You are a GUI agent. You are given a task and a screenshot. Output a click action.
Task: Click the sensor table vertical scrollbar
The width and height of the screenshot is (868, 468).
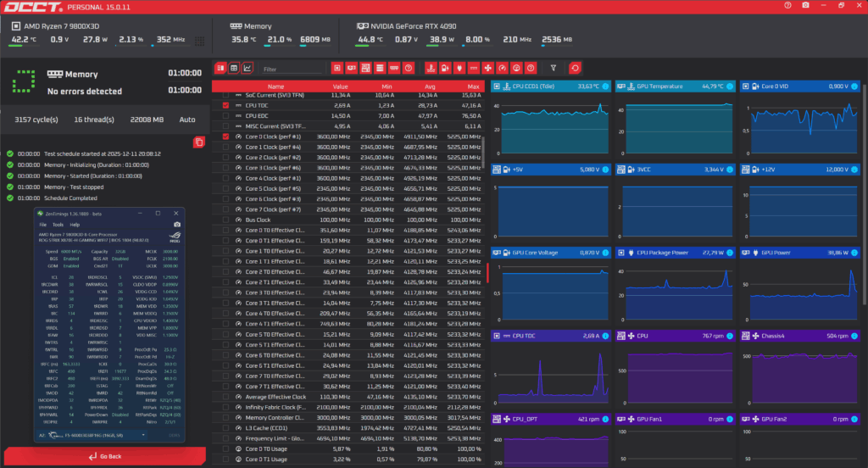click(x=484, y=151)
